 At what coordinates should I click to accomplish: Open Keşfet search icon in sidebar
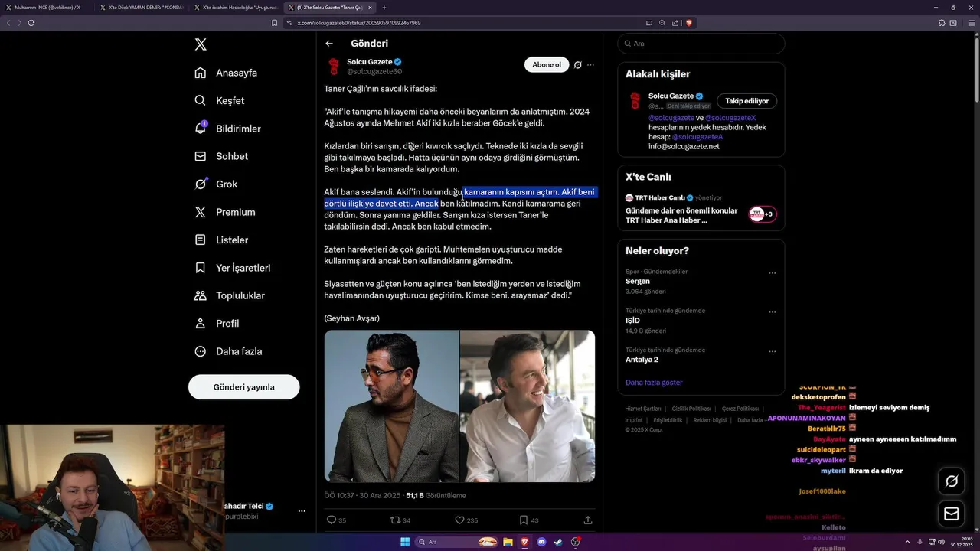pos(200,100)
